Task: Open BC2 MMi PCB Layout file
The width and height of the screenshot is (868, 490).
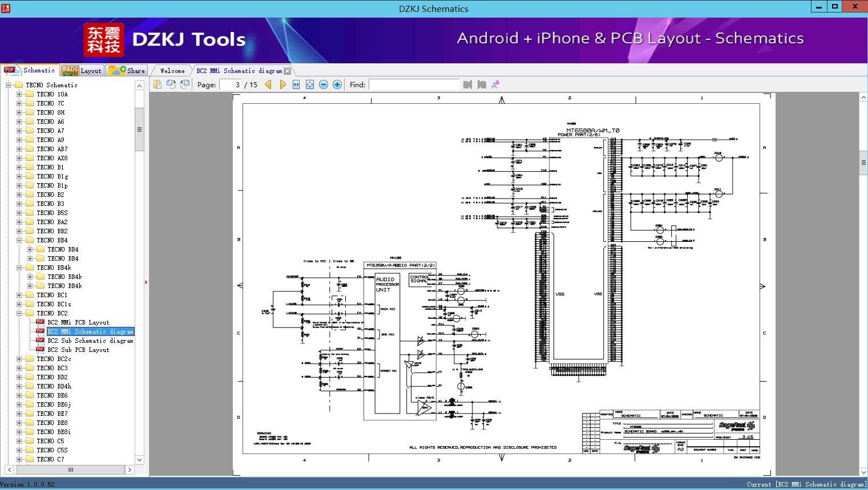Action: (78, 322)
